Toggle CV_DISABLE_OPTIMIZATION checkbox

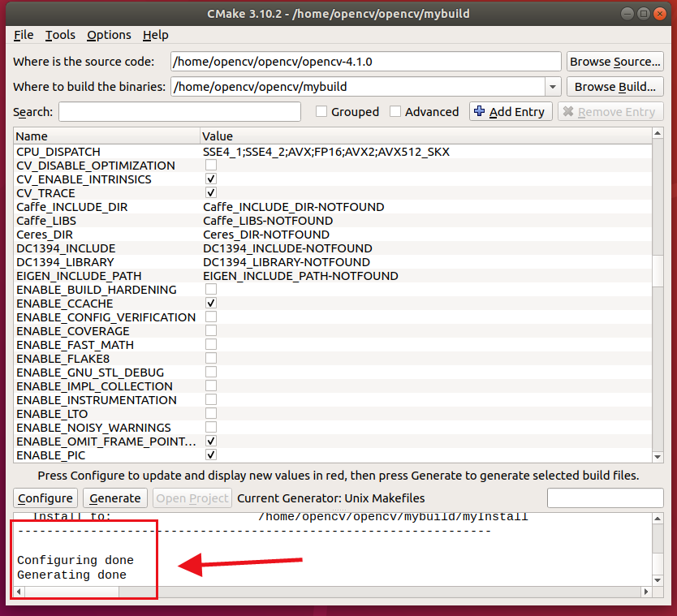click(211, 166)
